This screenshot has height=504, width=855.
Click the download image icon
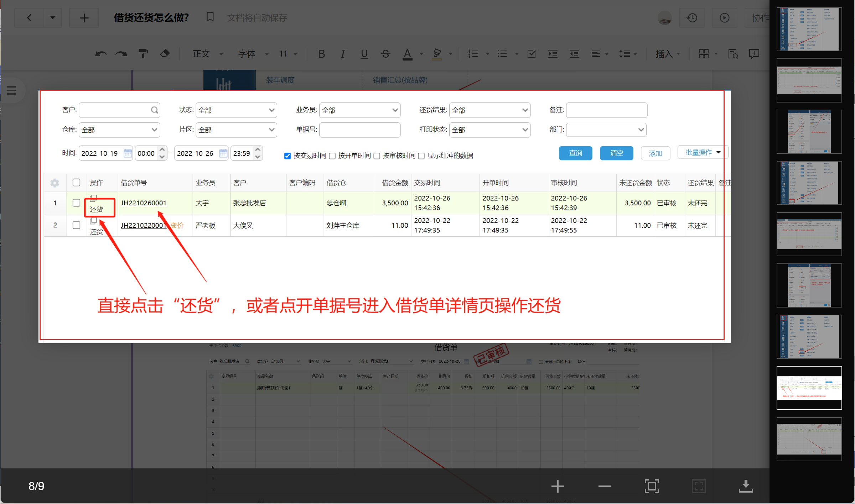coord(746,486)
